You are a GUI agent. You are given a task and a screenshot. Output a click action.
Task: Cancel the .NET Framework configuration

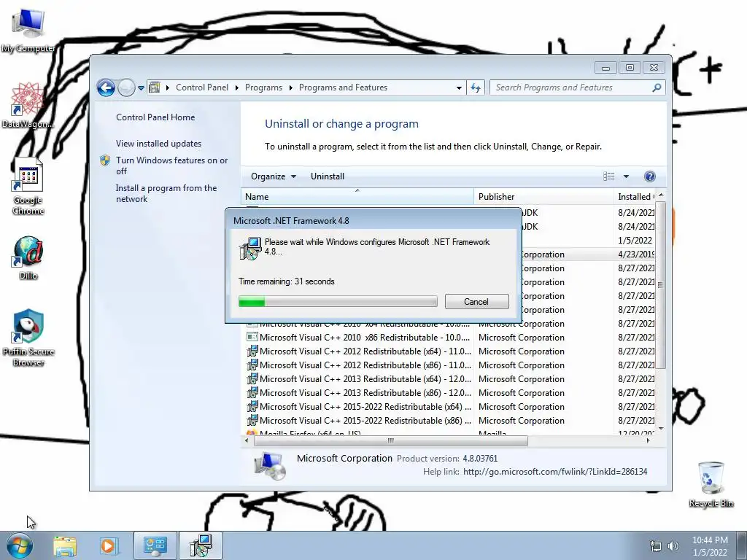point(476,301)
